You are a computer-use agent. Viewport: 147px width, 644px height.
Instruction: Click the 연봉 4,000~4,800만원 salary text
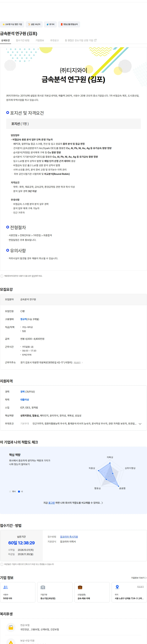pyautogui.click(x=32, y=339)
